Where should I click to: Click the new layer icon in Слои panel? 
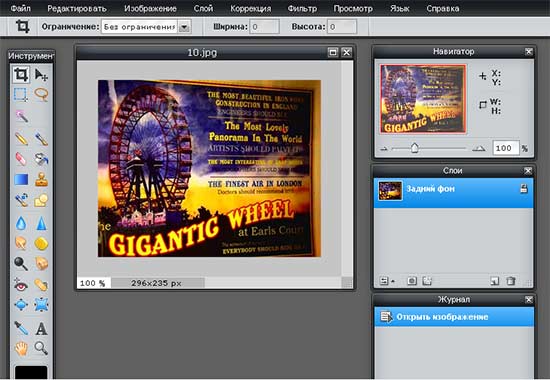(494, 281)
